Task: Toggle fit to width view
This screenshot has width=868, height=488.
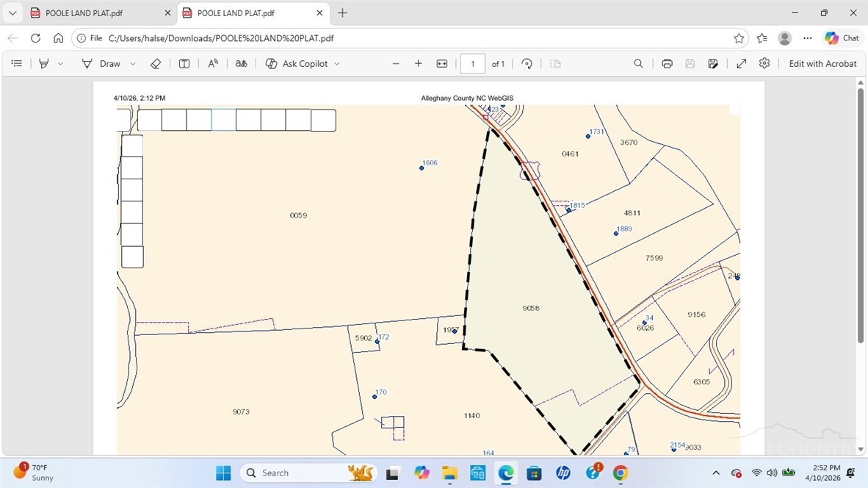Action: click(x=442, y=64)
